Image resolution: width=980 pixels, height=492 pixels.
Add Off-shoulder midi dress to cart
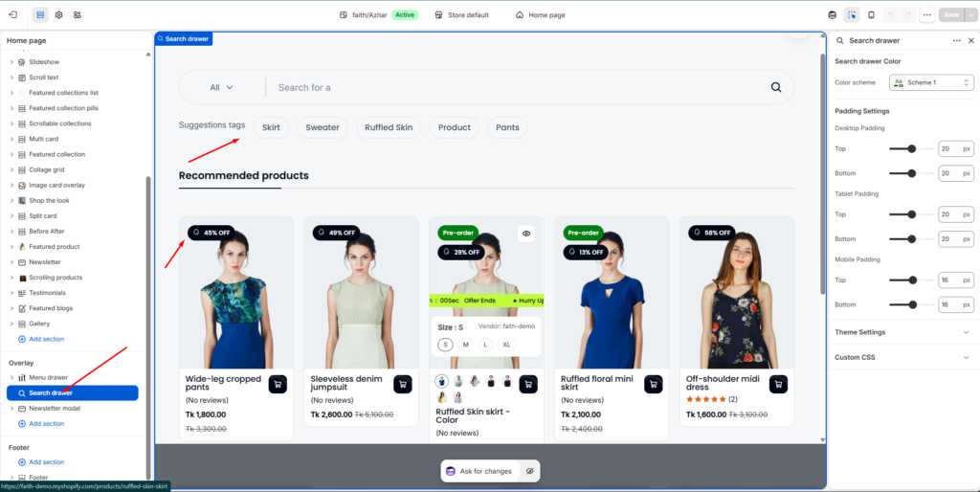(778, 385)
